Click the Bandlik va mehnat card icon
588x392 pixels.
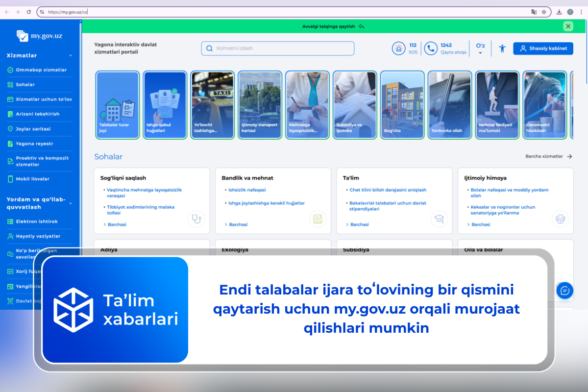pyautogui.click(x=318, y=219)
